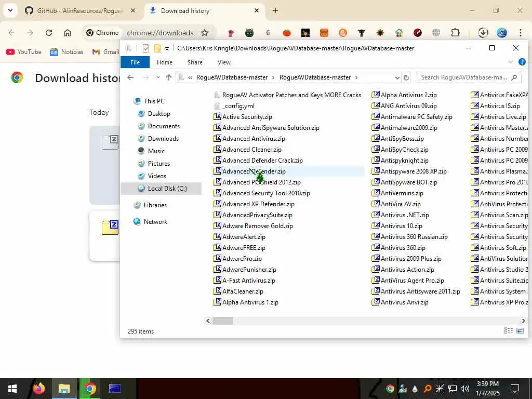Open File Explorer taskbar icon
532x399 pixels.
click(x=64, y=389)
